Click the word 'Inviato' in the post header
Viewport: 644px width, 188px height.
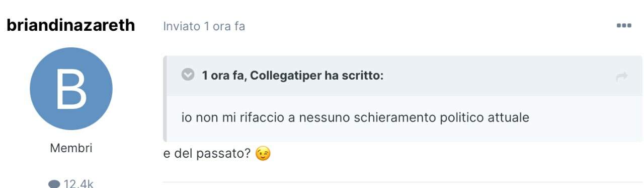(182, 26)
